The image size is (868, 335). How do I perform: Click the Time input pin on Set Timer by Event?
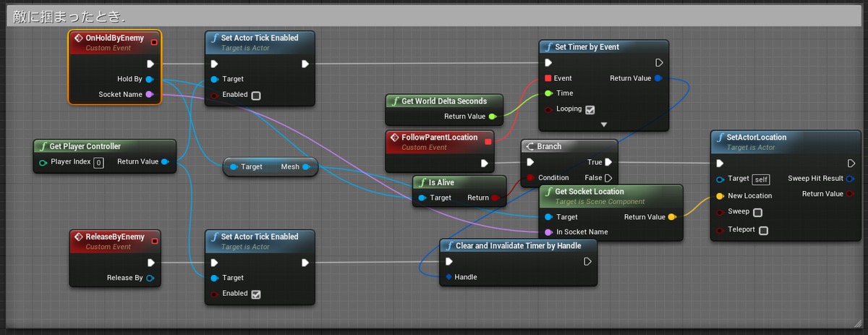pyautogui.click(x=548, y=93)
